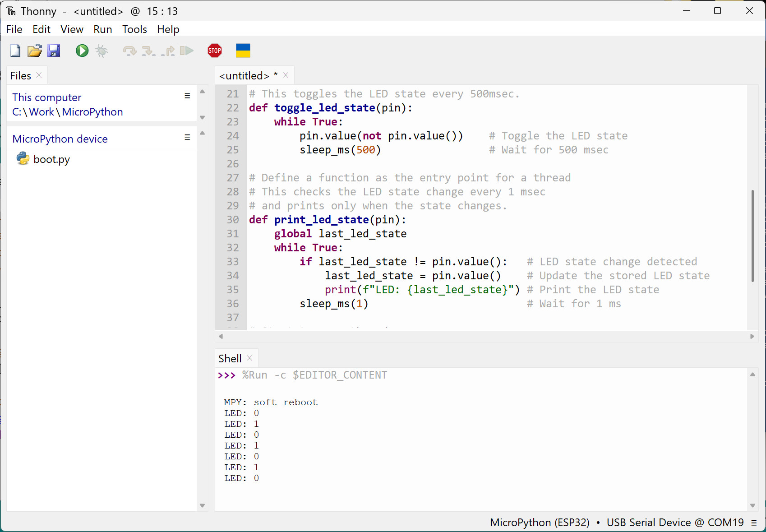Click the USB Serial Device @ COM19 text
Image resolution: width=766 pixels, height=532 pixels.
[x=675, y=523]
